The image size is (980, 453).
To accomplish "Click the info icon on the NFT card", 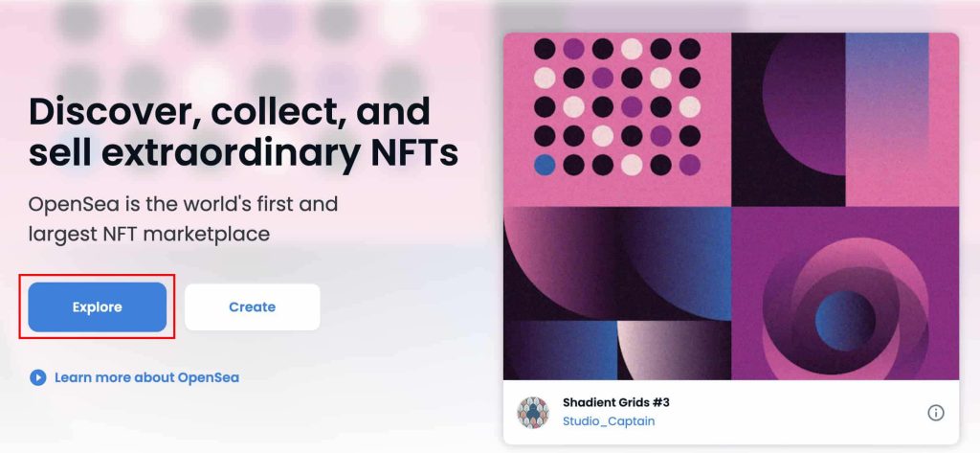I will tap(936, 413).
